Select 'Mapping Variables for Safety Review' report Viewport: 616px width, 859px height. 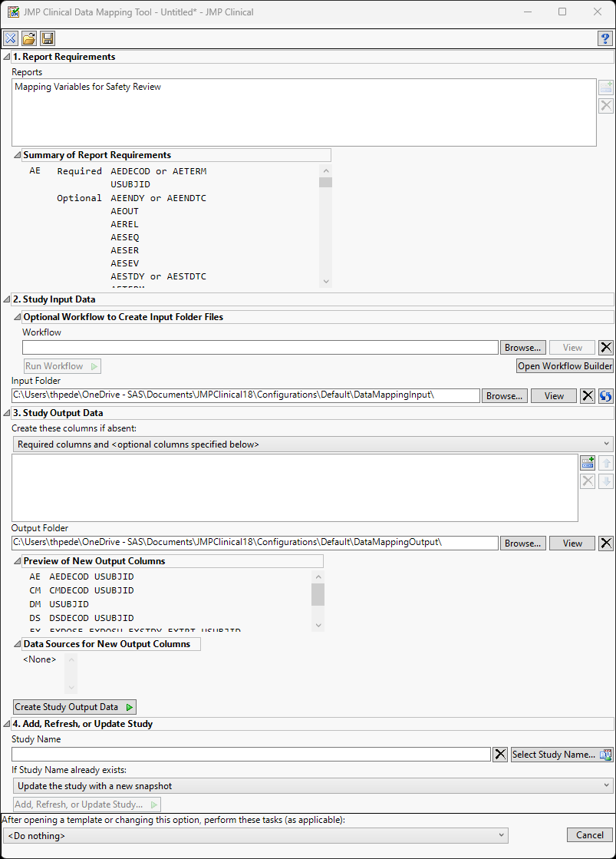tap(87, 87)
